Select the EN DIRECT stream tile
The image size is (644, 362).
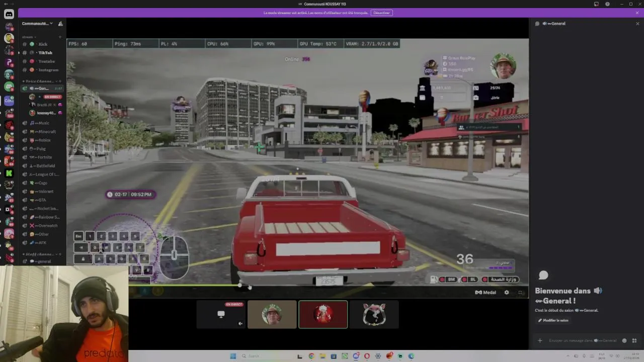click(221, 314)
